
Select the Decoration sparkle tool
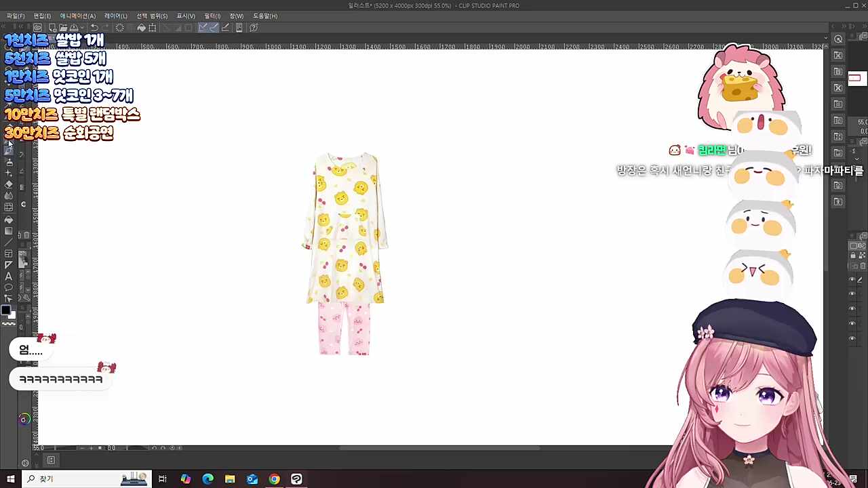(x=9, y=174)
